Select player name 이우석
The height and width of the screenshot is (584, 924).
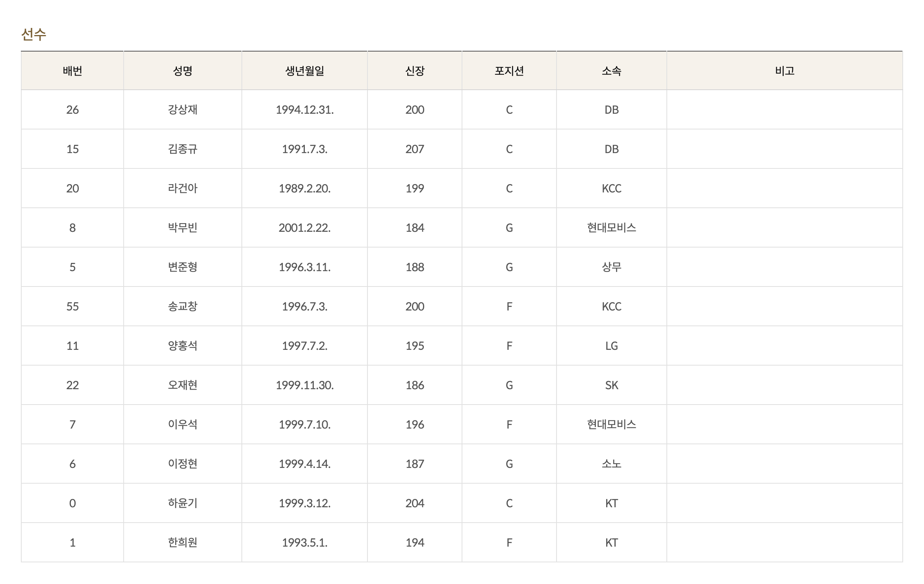(x=183, y=424)
